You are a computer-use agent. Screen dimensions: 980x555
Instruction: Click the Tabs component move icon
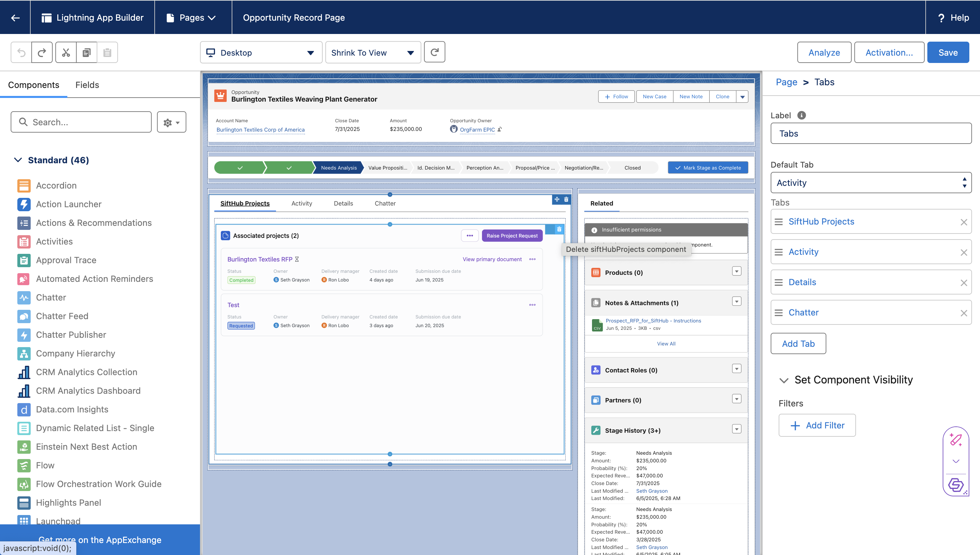click(x=557, y=199)
